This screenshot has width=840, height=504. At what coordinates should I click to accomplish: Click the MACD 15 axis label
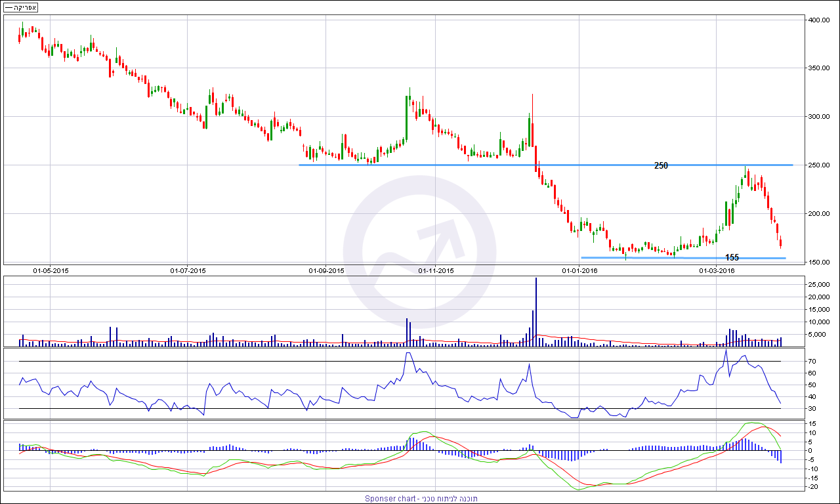click(812, 423)
